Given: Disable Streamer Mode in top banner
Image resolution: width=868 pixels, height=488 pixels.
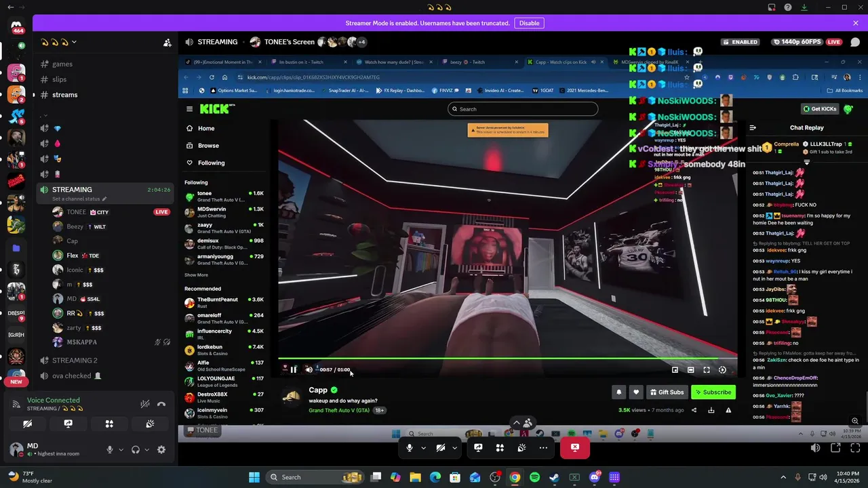Looking at the screenshot, I should 529,23.
